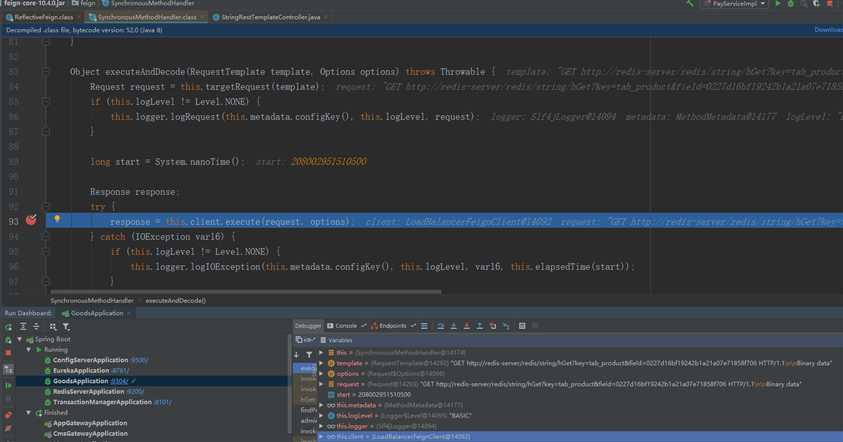This screenshot has width=843, height=442.
Task: Expand the 'this' variable node
Action: tap(321, 353)
